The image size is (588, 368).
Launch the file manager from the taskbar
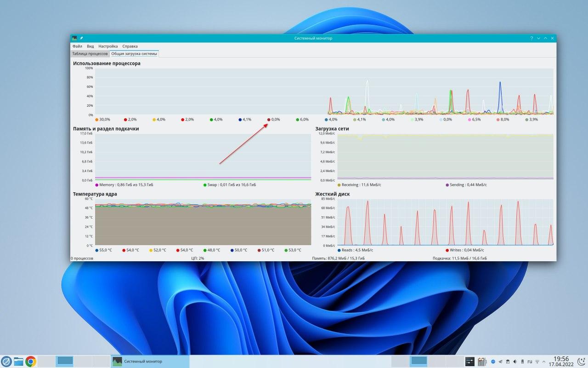(x=18, y=361)
